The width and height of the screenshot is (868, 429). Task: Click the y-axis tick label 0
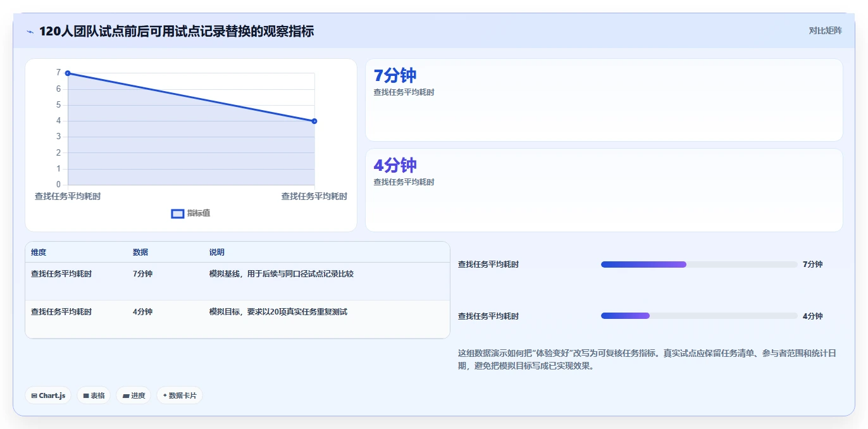[x=58, y=184]
